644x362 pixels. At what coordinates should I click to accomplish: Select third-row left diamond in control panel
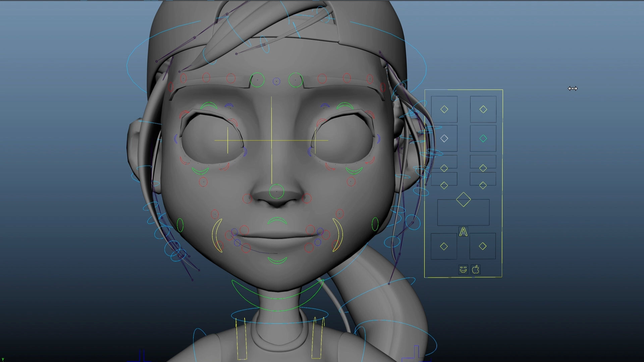point(444,168)
